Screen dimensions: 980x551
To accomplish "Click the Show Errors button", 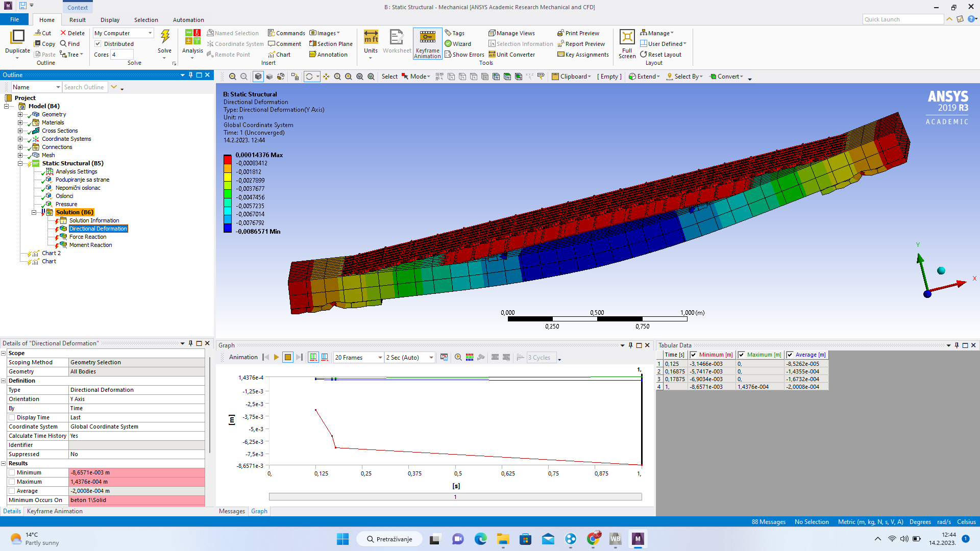I will point(464,55).
